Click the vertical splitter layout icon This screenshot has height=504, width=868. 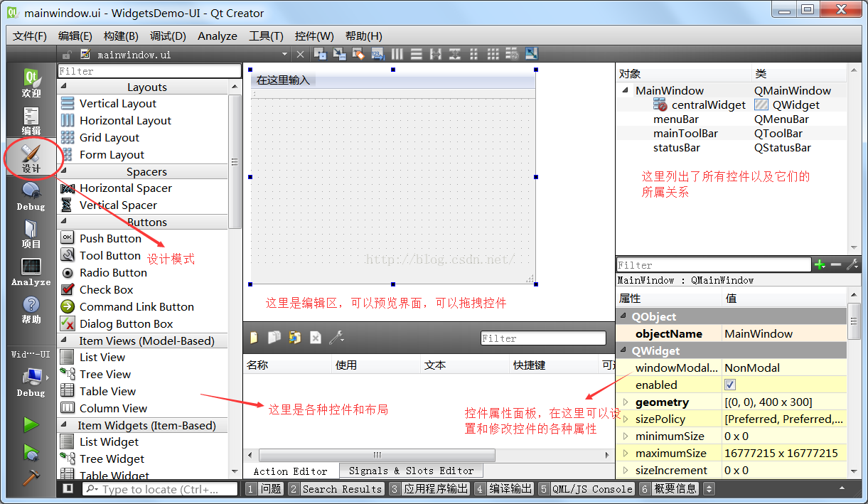tap(454, 54)
